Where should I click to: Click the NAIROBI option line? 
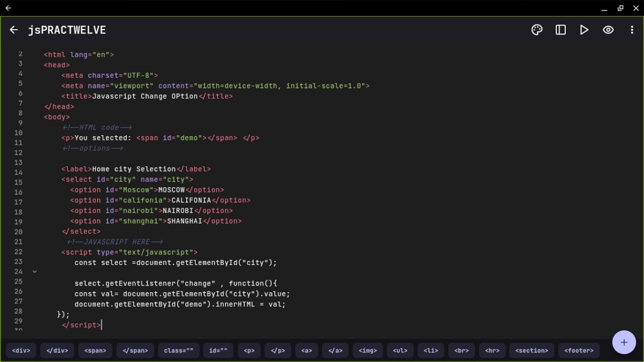pyautogui.click(x=151, y=211)
